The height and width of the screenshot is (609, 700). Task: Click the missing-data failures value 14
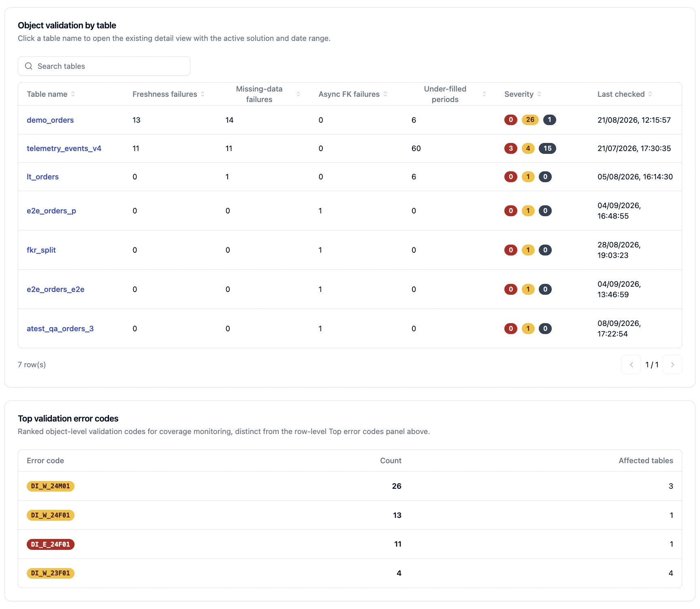[229, 120]
